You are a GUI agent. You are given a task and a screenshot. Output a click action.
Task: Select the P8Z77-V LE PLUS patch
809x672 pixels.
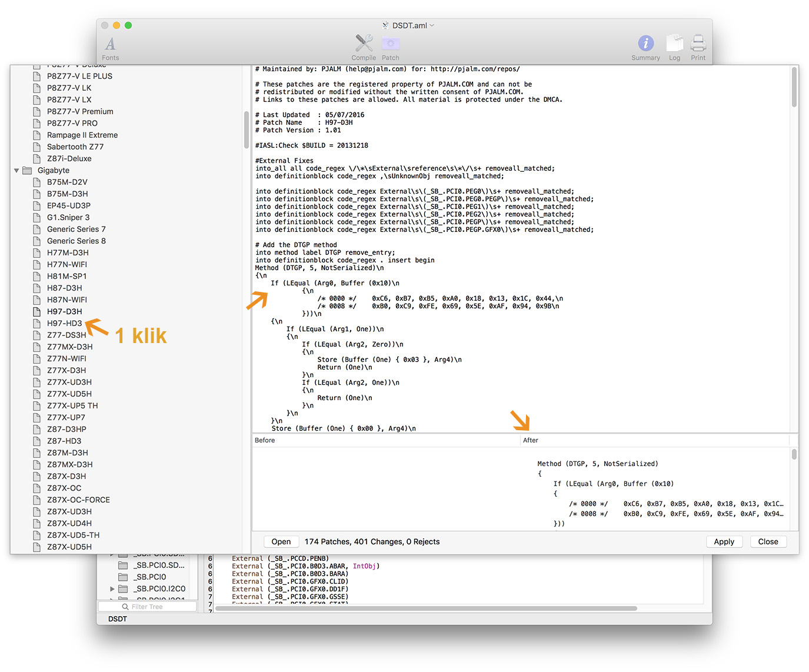79,76
